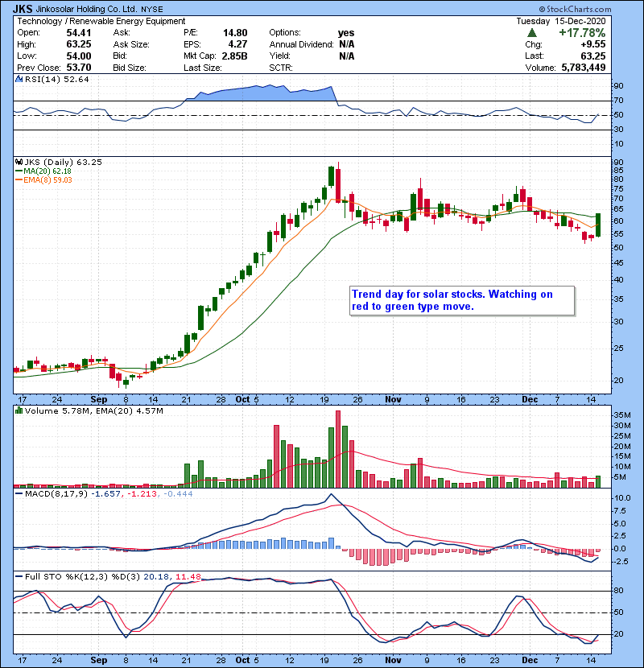Select the blue 'Trend day for solar stocks' annotation
Viewport: 644px width, 668px height.
click(462, 300)
